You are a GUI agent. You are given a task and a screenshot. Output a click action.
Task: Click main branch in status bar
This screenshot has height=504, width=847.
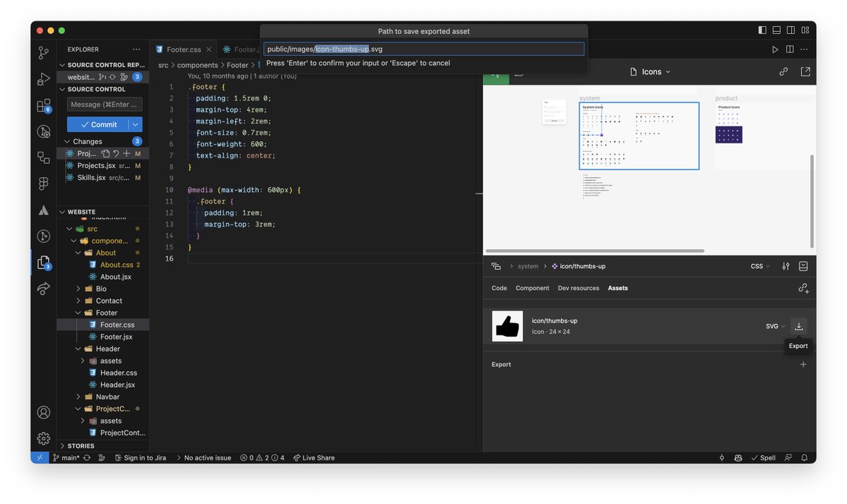[x=66, y=457]
